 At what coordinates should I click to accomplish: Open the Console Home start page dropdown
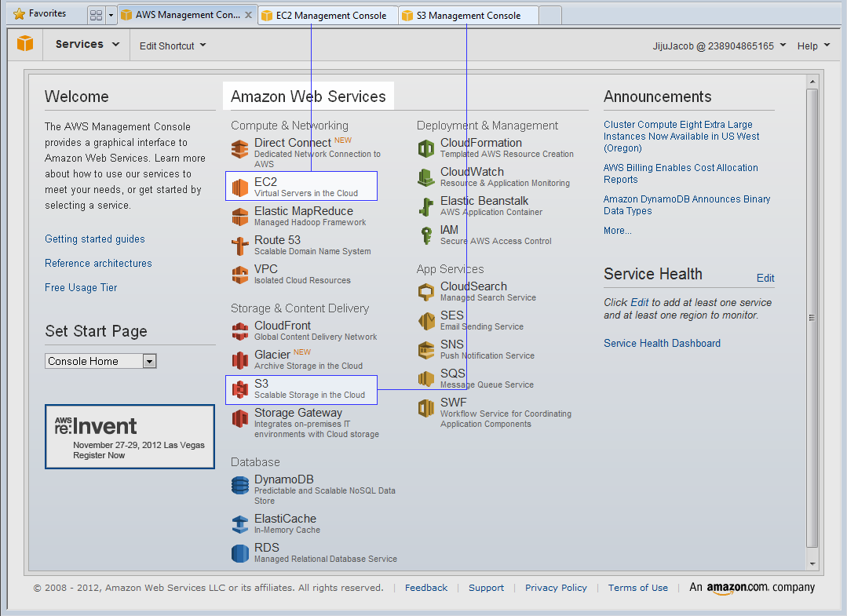101,361
